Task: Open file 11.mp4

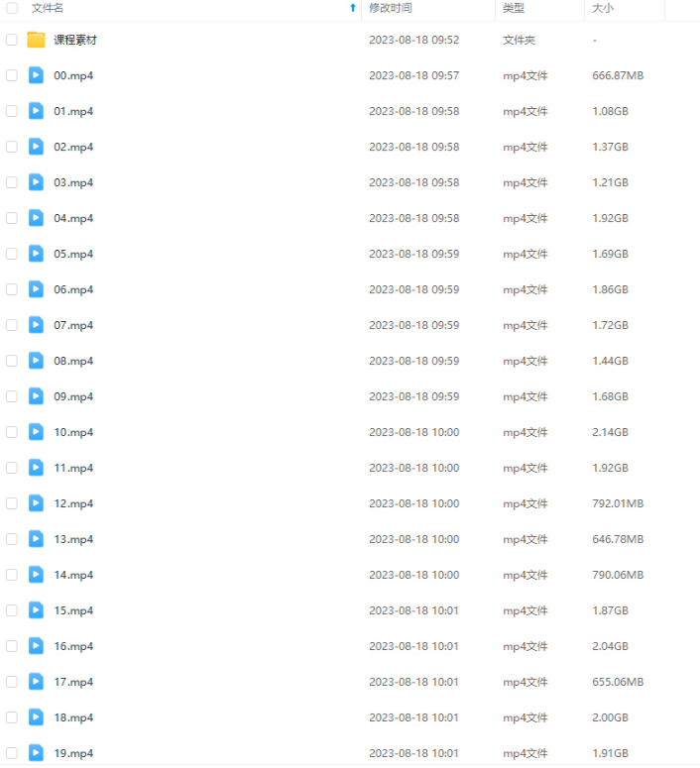Action: (73, 468)
